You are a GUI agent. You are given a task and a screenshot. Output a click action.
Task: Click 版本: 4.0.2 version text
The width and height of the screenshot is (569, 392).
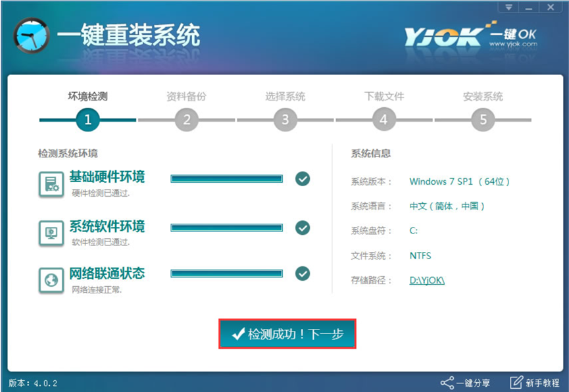pos(33,383)
